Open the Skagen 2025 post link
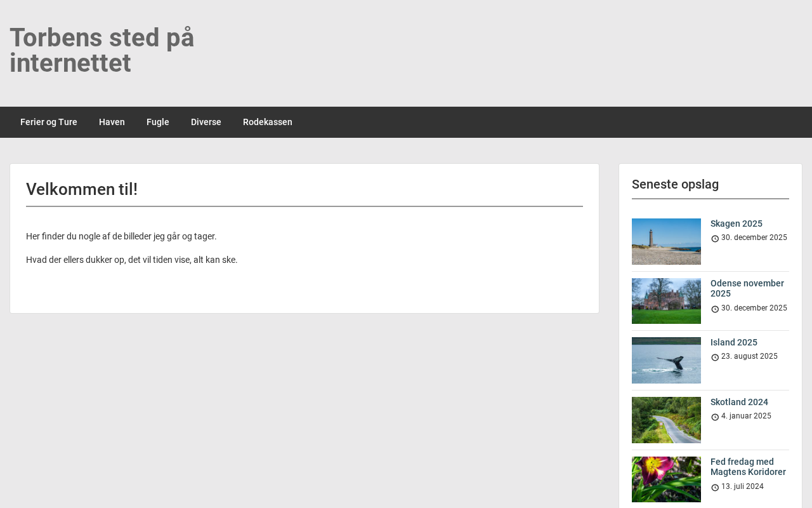The height and width of the screenshot is (508, 812). 737,224
